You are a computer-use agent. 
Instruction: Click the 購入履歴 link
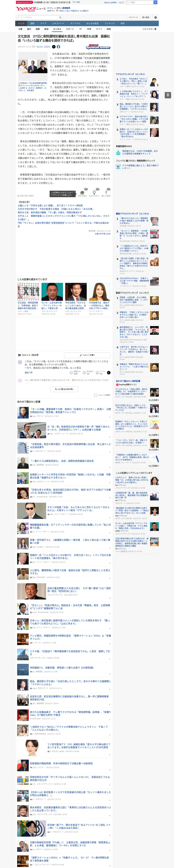pos(146,18)
